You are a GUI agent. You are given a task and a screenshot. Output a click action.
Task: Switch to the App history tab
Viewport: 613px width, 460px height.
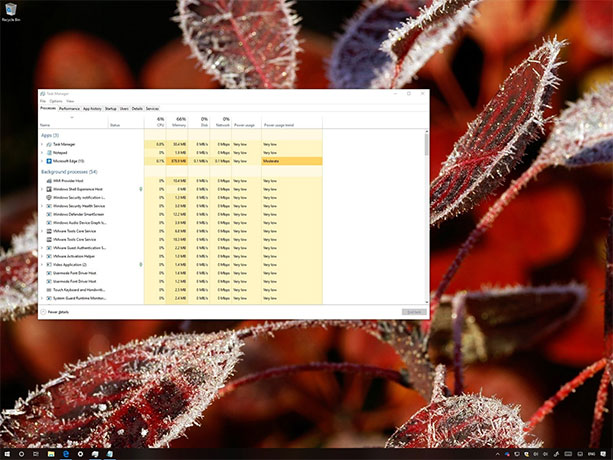click(92, 109)
